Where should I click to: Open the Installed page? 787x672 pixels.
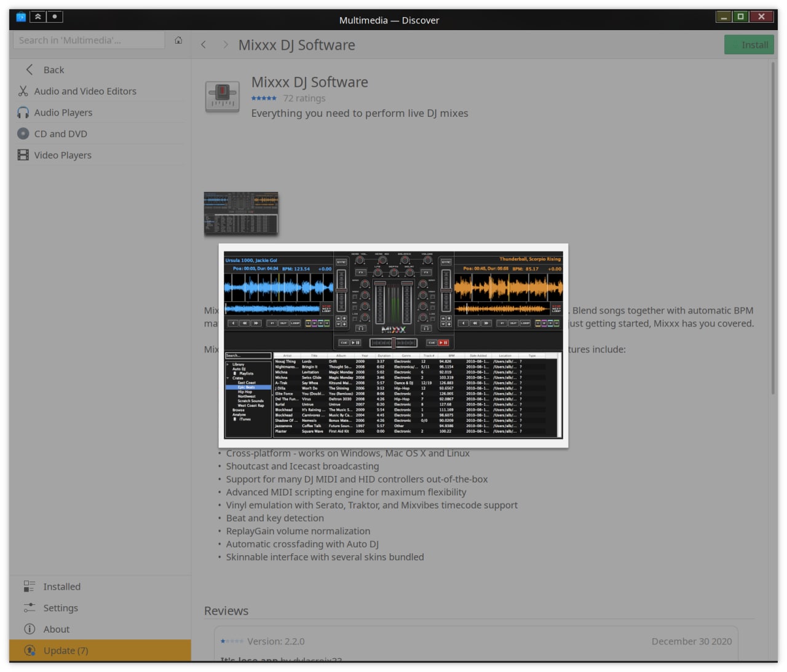point(100,587)
